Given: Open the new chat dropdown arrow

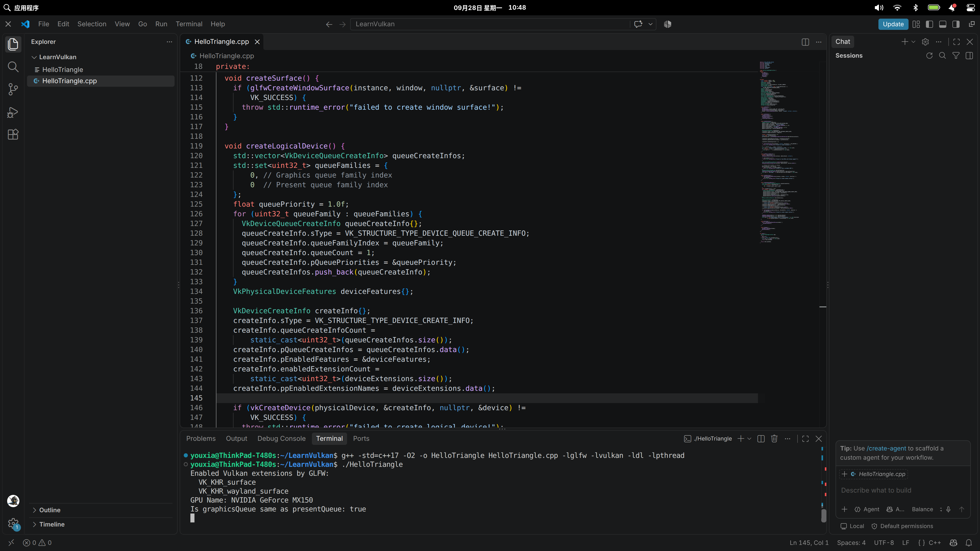Looking at the screenshot, I should click(x=913, y=42).
